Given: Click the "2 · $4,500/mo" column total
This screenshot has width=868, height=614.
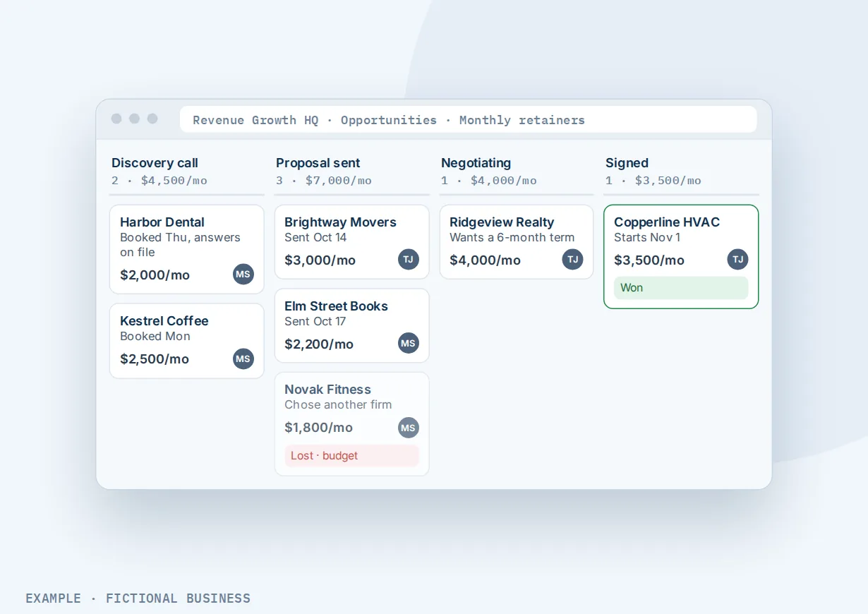Looking at the screenshot, I should [x=159, y=181].
